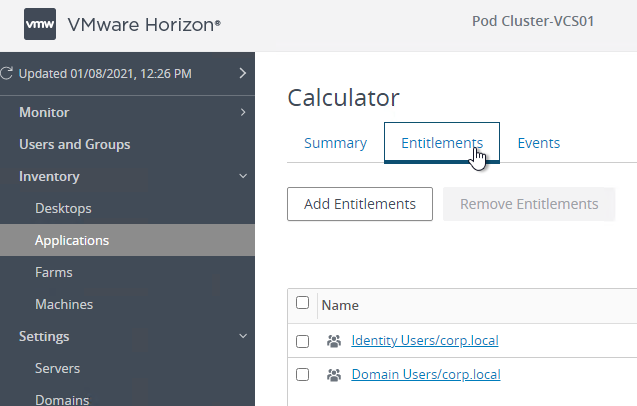
Task: Select the Entitlements tab
Action: click(442, 143)
